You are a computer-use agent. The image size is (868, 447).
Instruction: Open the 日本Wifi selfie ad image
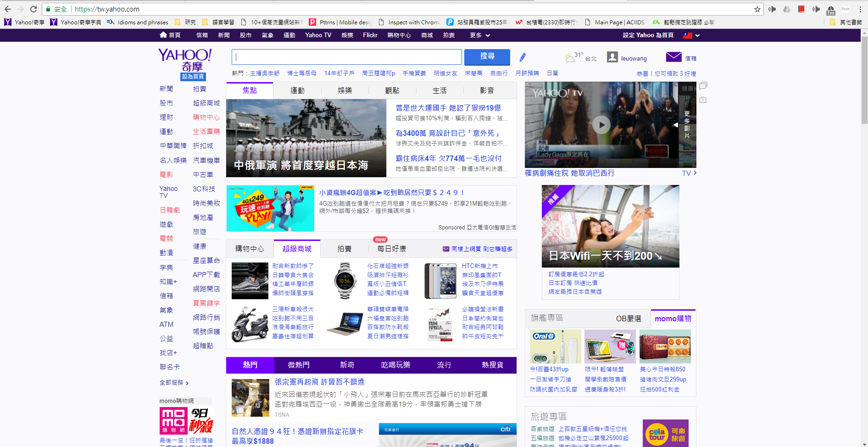610,226
